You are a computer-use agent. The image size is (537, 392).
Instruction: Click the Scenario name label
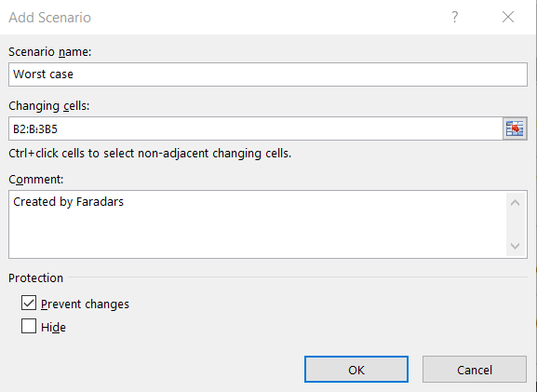click(50, 52)
